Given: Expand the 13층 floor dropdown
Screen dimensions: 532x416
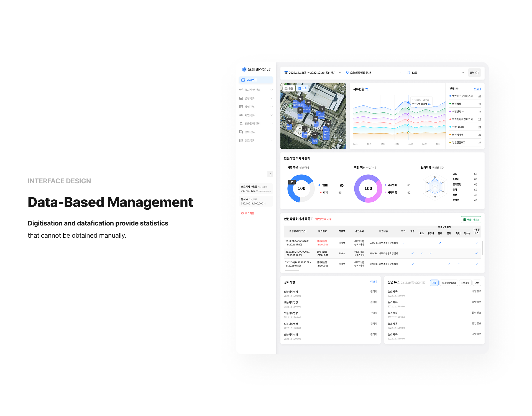Looking at the screenshot, I should tap(462, 73).
